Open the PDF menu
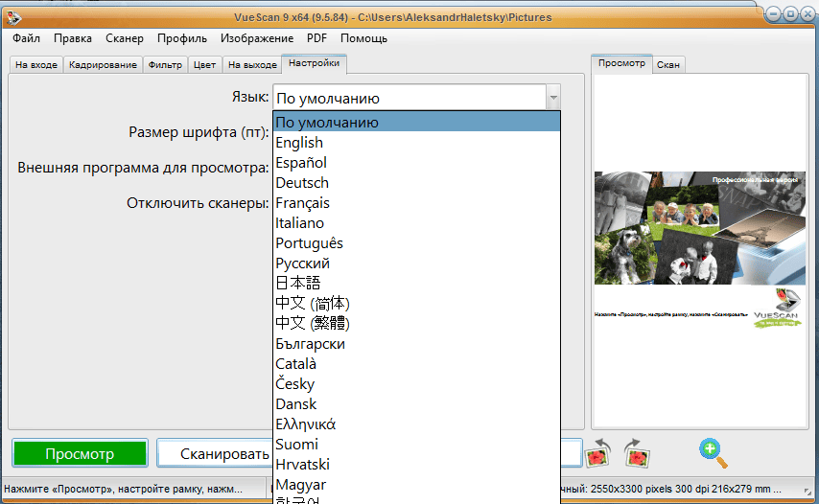819x504 pixels. click(x=316, y=38)
